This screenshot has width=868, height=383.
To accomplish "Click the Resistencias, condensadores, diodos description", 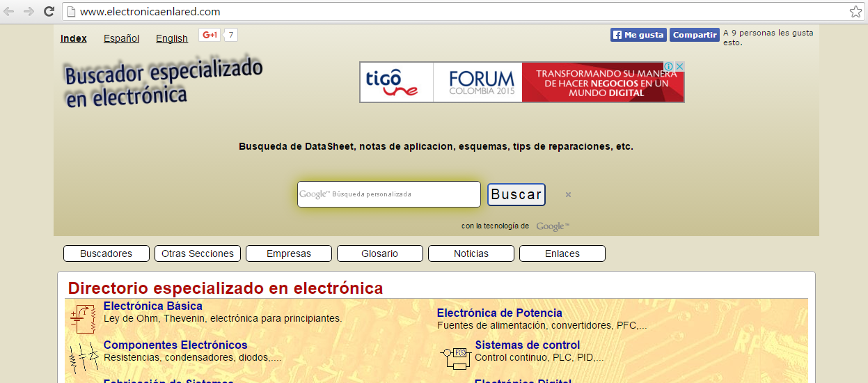I will [x=193, y=357].
